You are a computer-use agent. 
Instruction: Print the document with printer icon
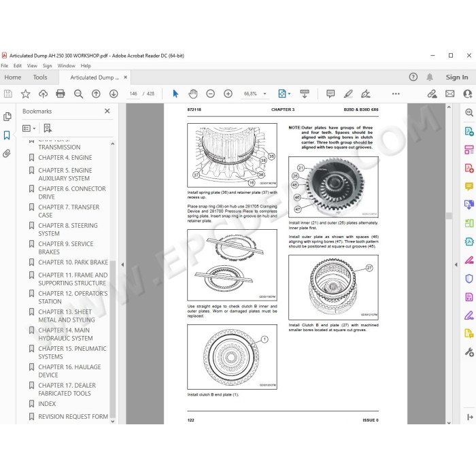(61, 94)
